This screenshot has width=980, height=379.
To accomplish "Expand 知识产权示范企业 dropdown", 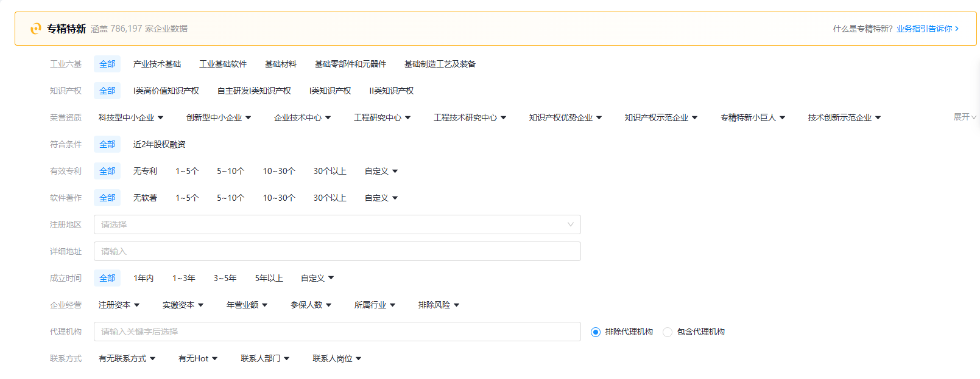I will point(661,117).
